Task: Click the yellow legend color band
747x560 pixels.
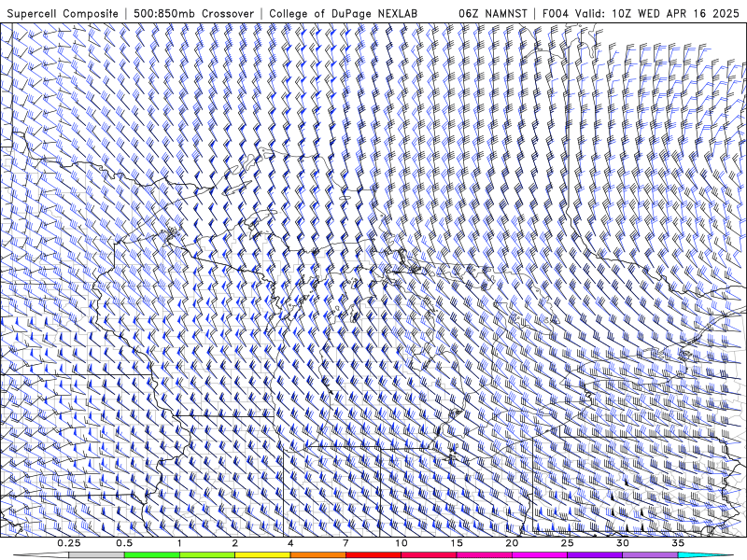Action: (x=262, y=555)
